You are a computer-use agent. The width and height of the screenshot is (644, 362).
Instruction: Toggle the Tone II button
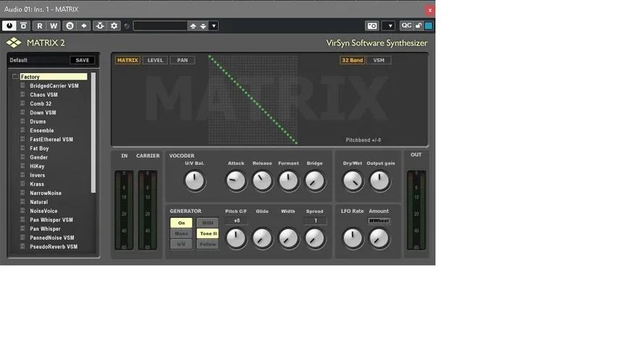(207, 234)
